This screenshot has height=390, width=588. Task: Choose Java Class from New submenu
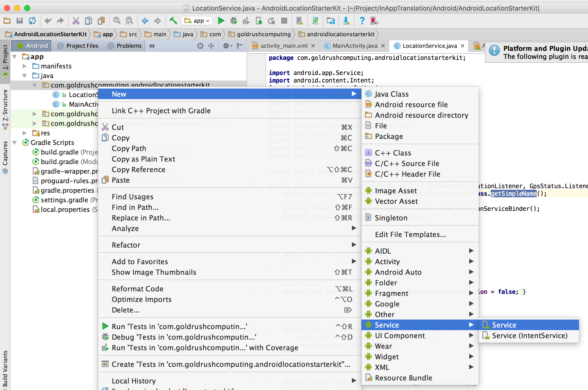pyautogui.click(x=420, y=94)
